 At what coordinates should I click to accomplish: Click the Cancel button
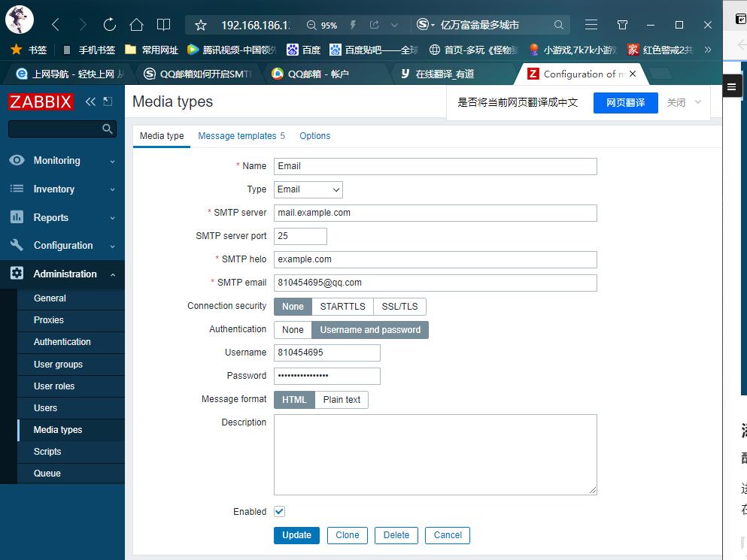[448, 535]
